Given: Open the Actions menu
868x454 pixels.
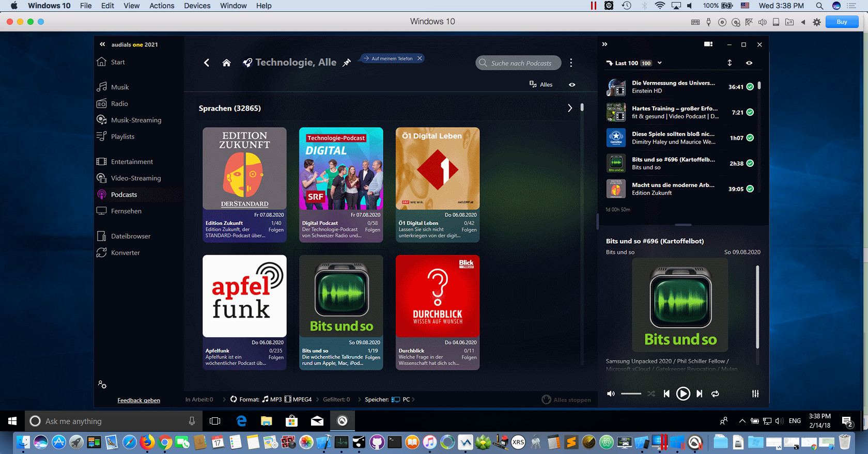Looking at the screenshot, I should [x=162, y=6].
